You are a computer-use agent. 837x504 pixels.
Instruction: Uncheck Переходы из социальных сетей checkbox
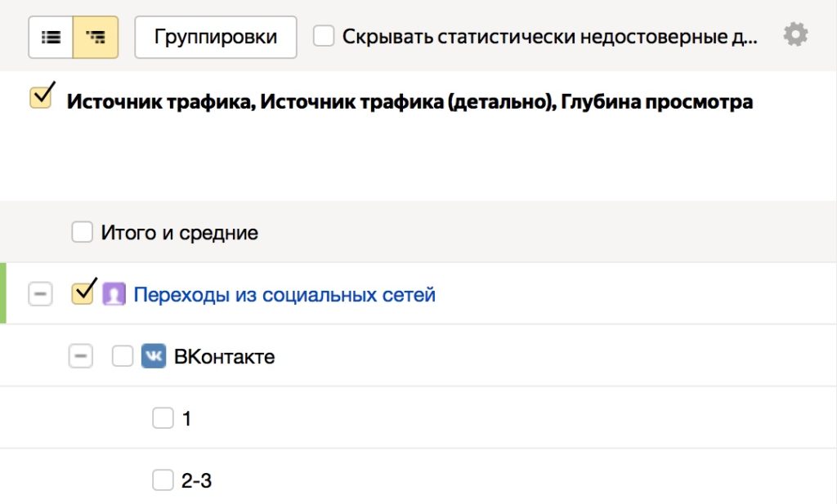click(x=83, y=292)
